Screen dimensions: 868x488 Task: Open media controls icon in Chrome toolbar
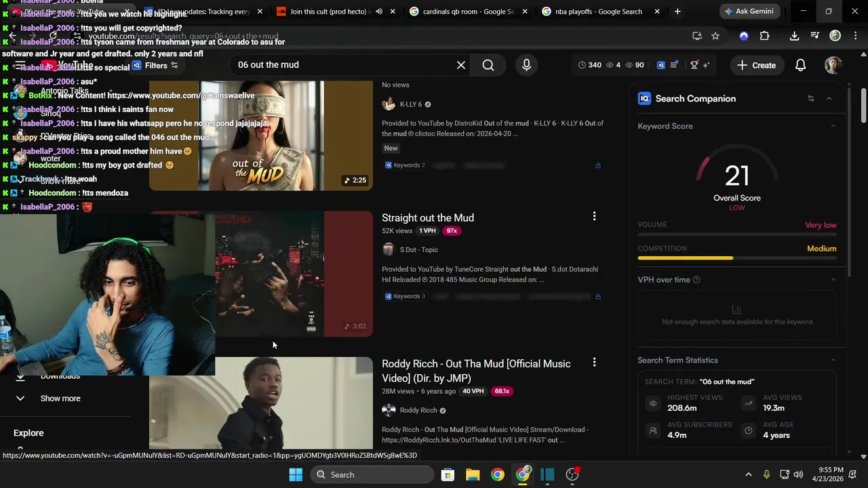coord(814,36)
